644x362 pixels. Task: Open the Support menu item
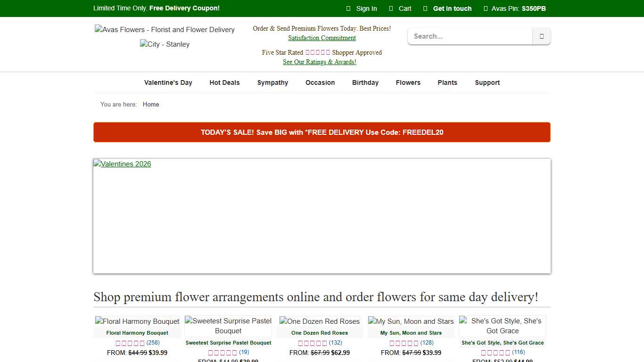(487, 82)
